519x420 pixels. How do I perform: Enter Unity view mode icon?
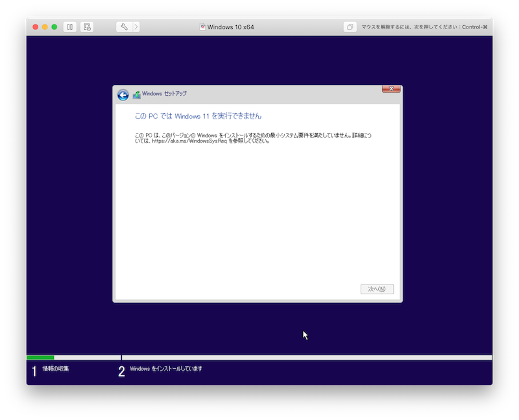coord(350,27)
